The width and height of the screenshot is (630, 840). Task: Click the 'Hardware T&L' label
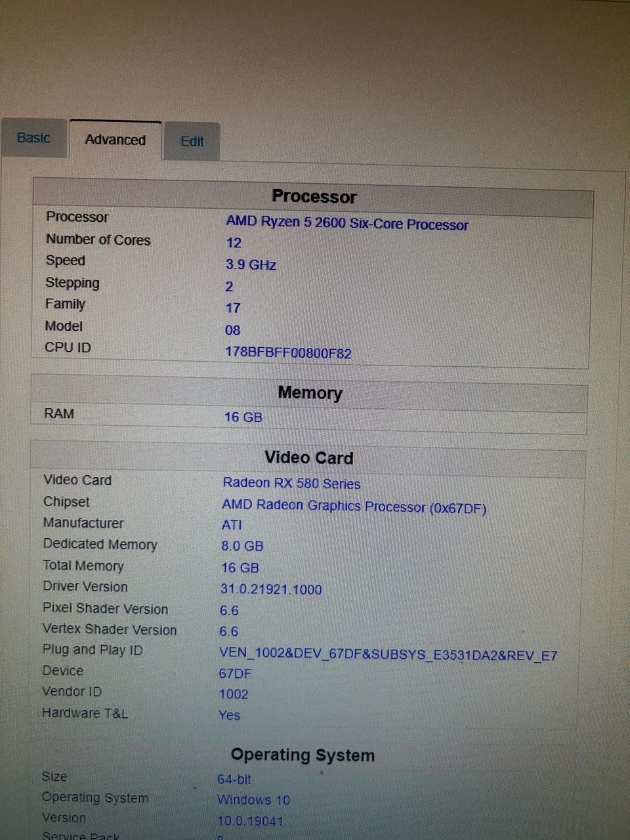pos(85,713)
